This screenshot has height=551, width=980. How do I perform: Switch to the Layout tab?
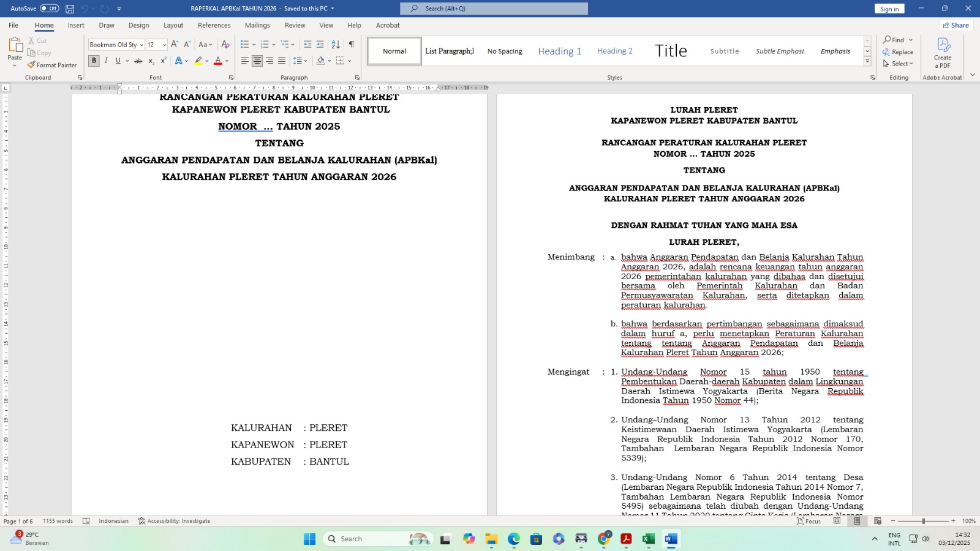[x=173, y=25]
